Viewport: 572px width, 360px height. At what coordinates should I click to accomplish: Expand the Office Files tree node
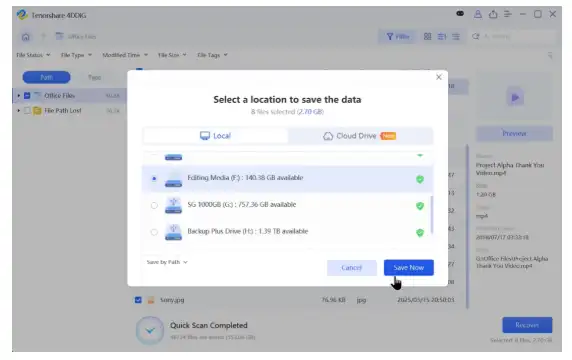tap(19, 96)
